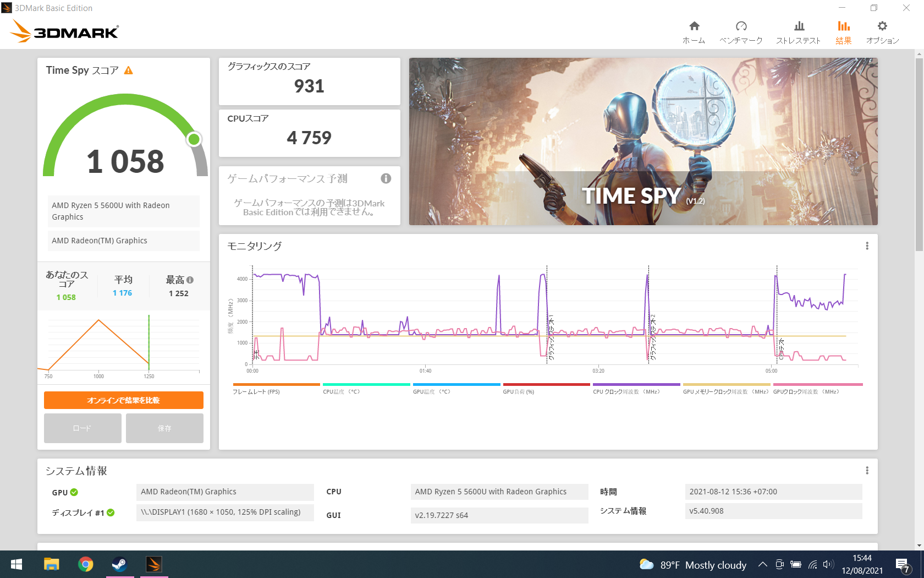Click the game performance info icon

coord(386,178)
